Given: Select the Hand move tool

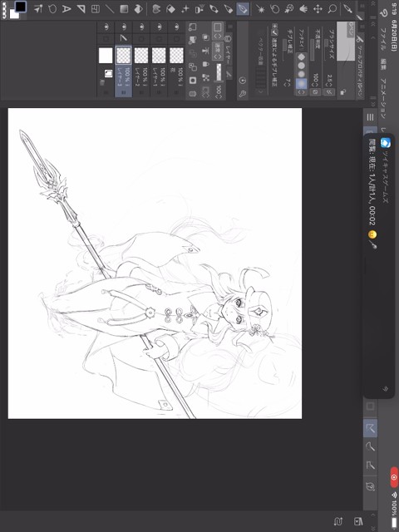Looking at the screenshot, I should (x=303, y=9).
